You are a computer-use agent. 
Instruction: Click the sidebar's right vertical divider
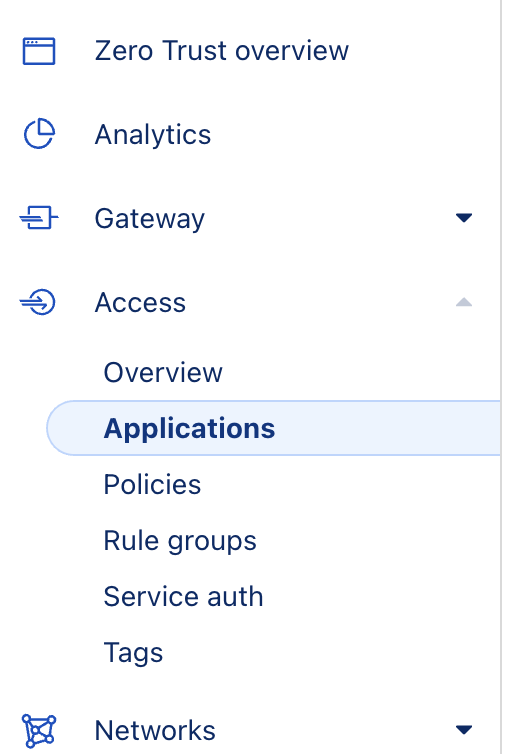click(x=501, y=377)
